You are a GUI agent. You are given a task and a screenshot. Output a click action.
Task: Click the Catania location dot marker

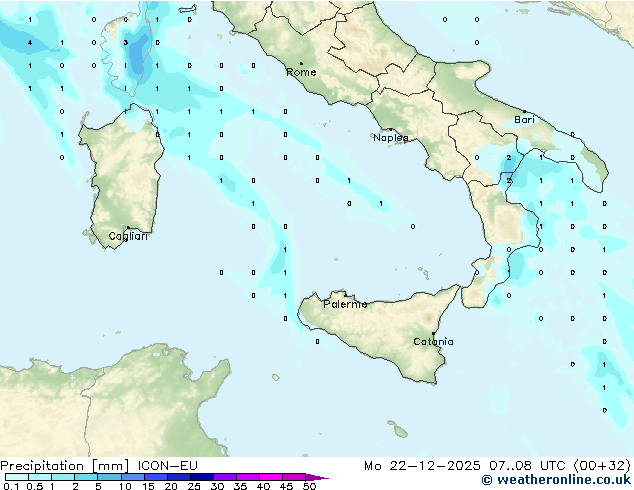(x=433, y=334)
